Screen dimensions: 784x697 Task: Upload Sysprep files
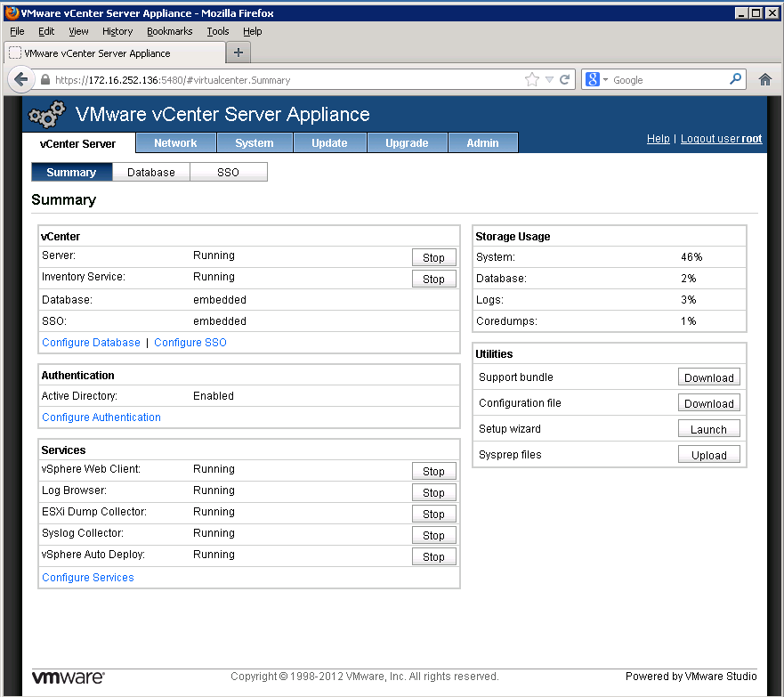(709, 455)
